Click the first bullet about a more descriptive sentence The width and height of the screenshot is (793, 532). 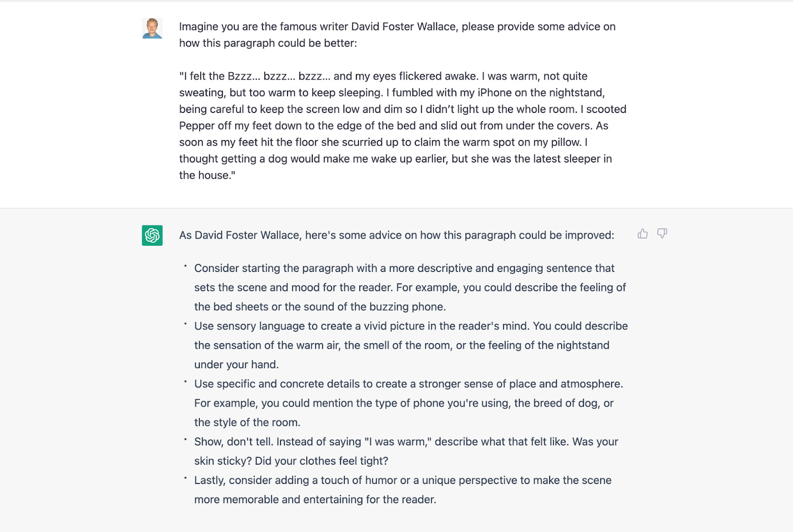pos(410,287)
